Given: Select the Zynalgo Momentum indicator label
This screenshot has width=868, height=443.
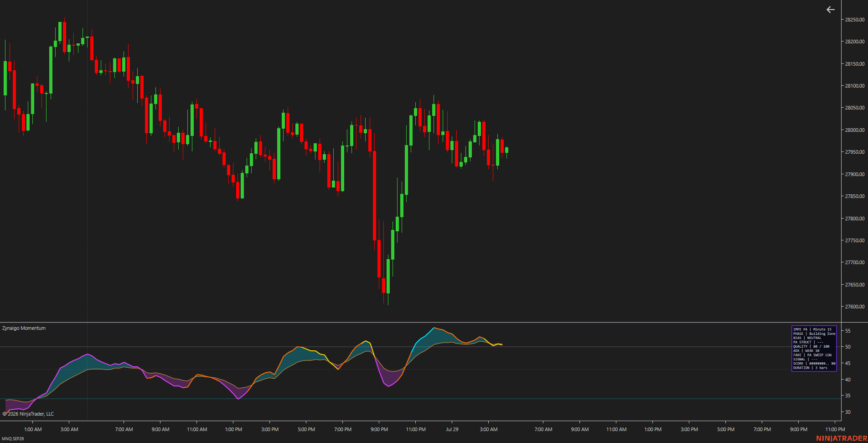Looking at the screenshot, I should tap(24, 328).
